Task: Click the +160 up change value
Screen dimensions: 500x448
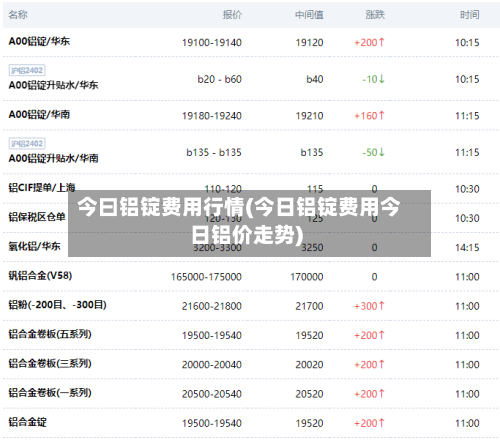Action: pos(369,116)
